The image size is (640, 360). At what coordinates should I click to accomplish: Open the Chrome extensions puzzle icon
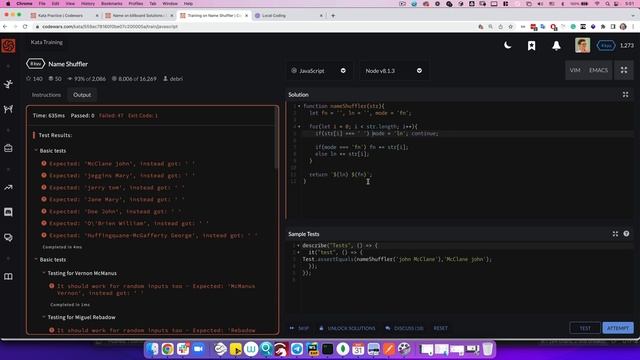(603, 27)
